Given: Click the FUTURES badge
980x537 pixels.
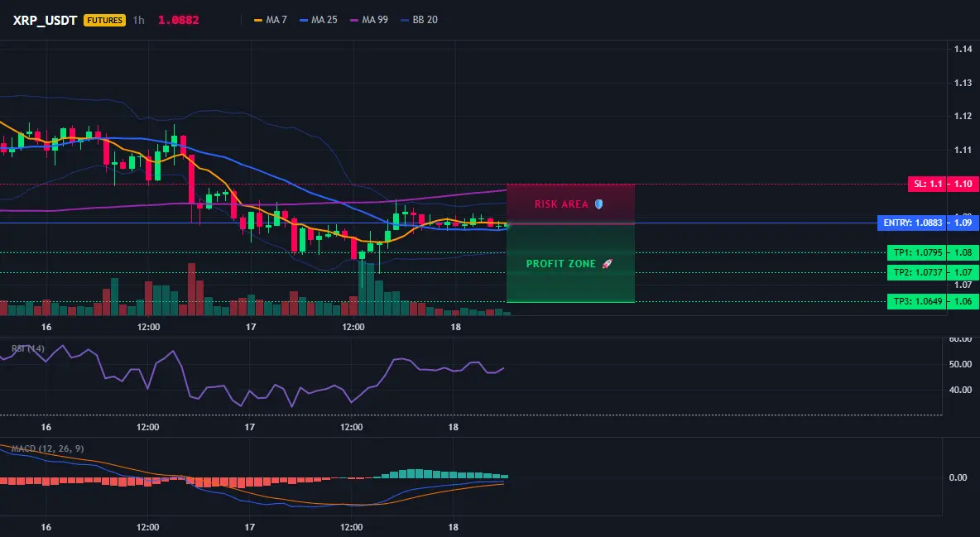Looking at the screenshot, I should tap(104, 20).
